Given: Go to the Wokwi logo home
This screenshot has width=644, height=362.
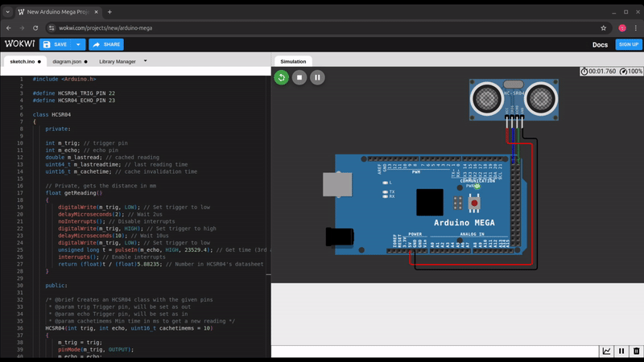Looking at the screenshot, I should coord(19,43).
